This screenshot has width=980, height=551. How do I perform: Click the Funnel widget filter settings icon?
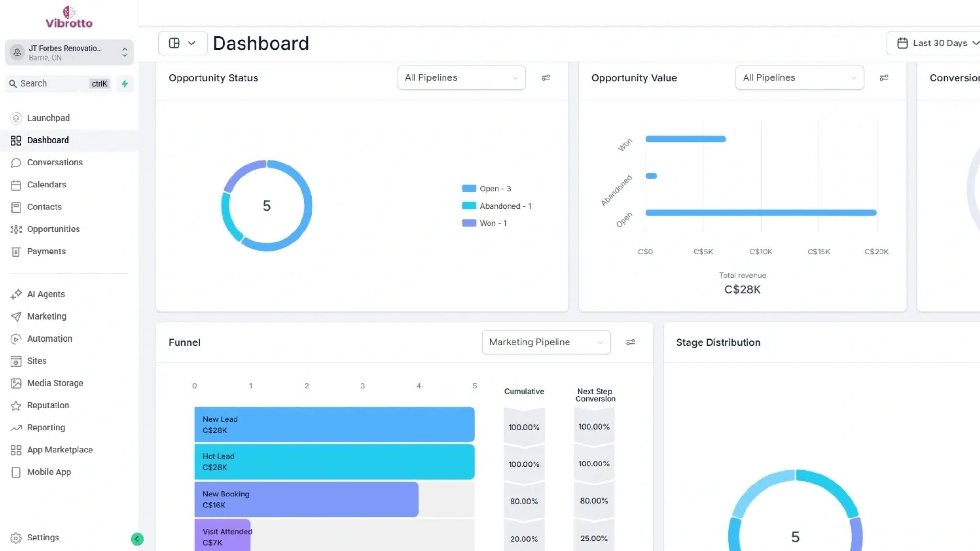point(630,342)
